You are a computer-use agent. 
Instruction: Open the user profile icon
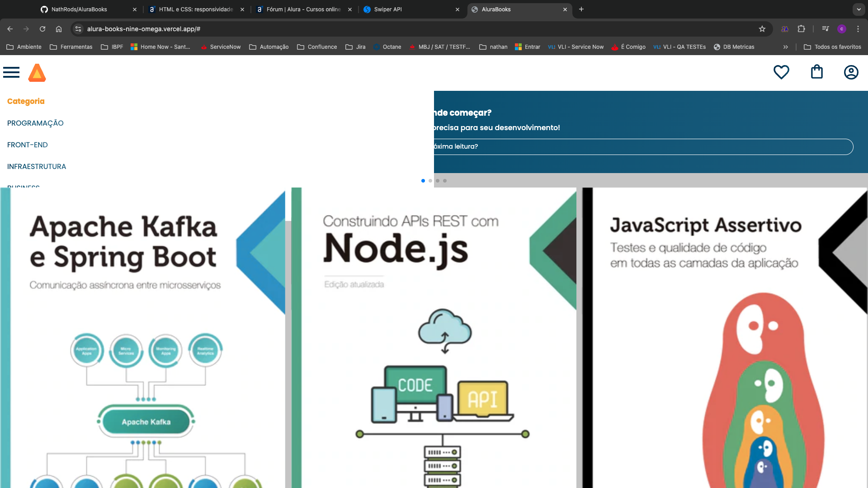pyautogui.click(x=851, y=72)
